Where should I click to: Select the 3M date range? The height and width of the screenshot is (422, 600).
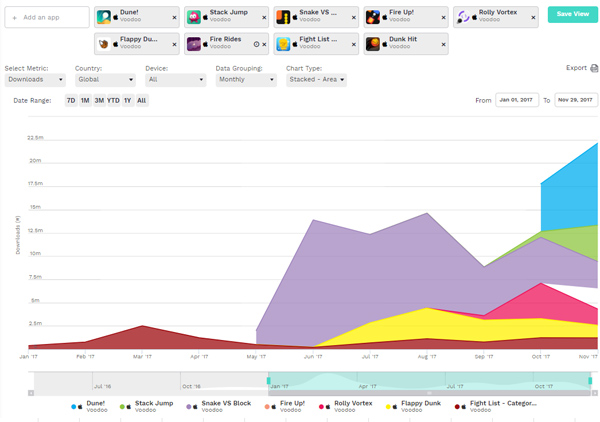[99, 101]
